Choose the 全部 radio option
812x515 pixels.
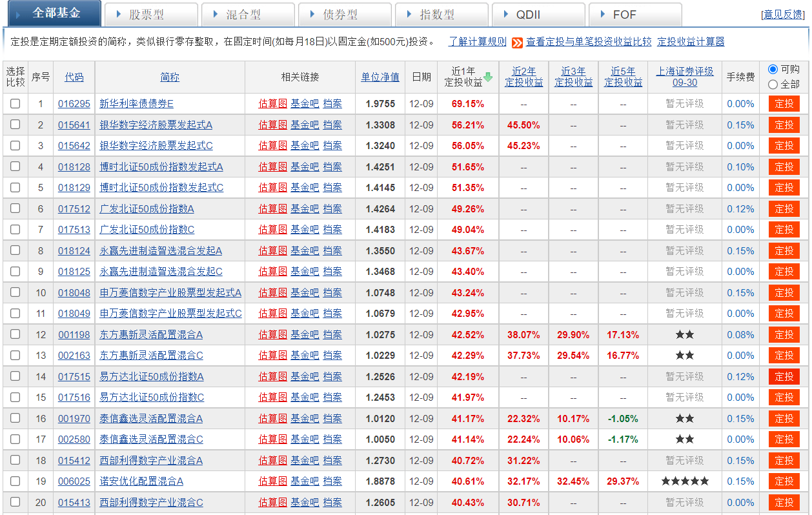(773, 85)
